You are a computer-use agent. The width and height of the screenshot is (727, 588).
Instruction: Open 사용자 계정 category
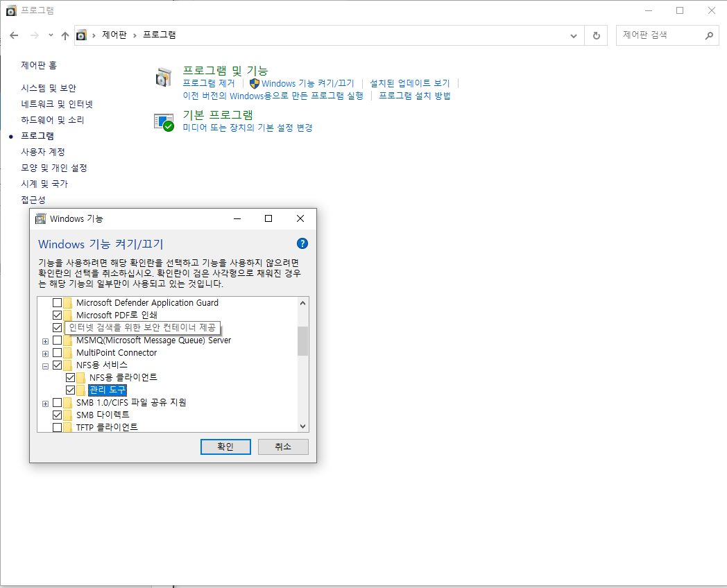(x=42, y=152)
